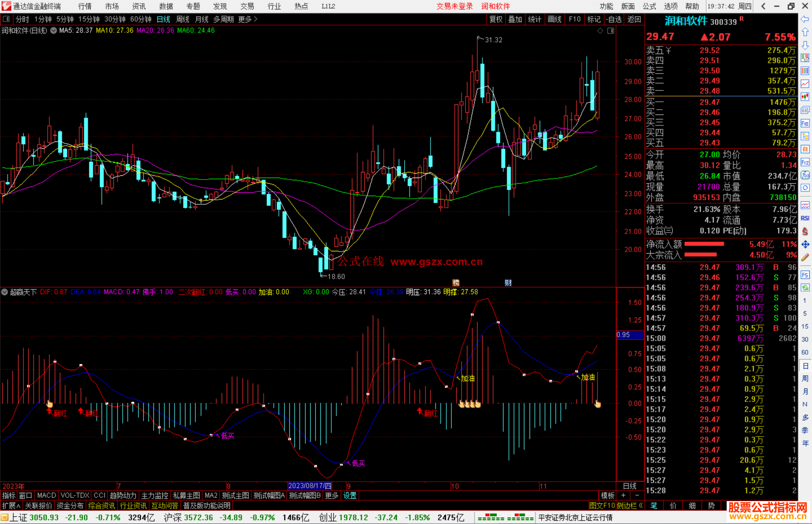The image size is (812, 524).
Task: Click the F10 company info sidebar icon
Action: point(805,123)
